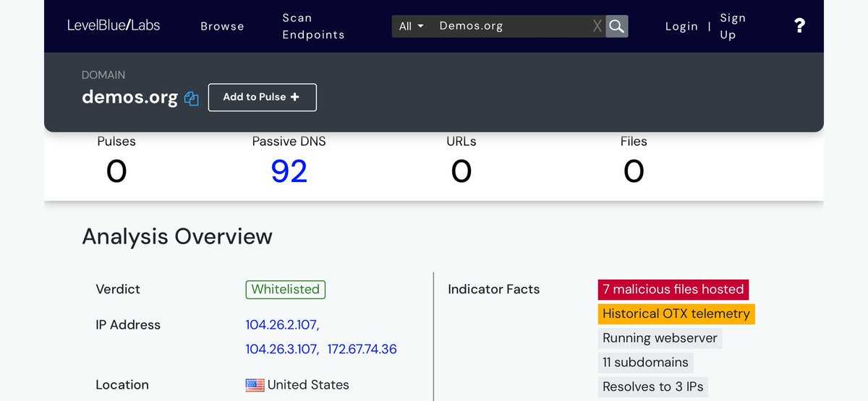Open help via question mark icon
Image resolution: width=868 pixels, height=401 pixels.
point(799,26)
